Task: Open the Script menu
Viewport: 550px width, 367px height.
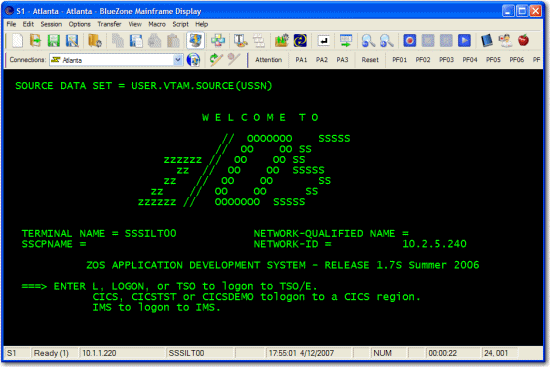Action: coord(181,24)
